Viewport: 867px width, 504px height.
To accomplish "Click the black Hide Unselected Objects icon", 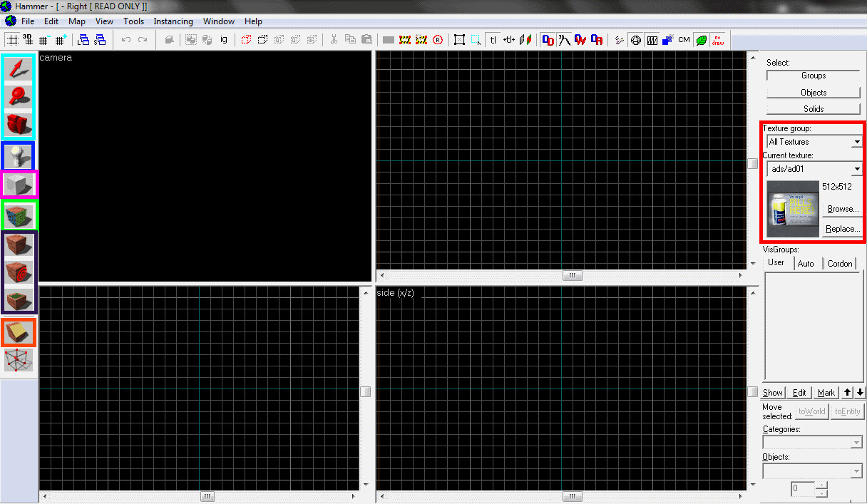I will point(262,40).
